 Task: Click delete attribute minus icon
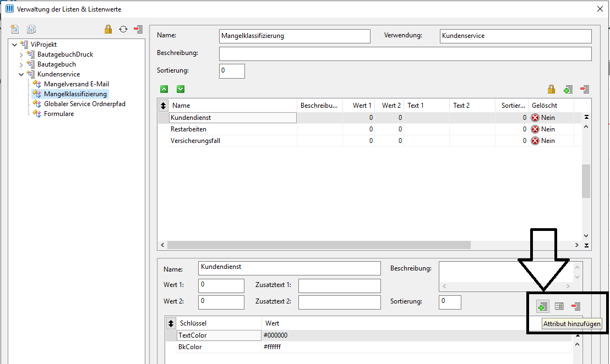pyautogui.click(x=576, y=306)
